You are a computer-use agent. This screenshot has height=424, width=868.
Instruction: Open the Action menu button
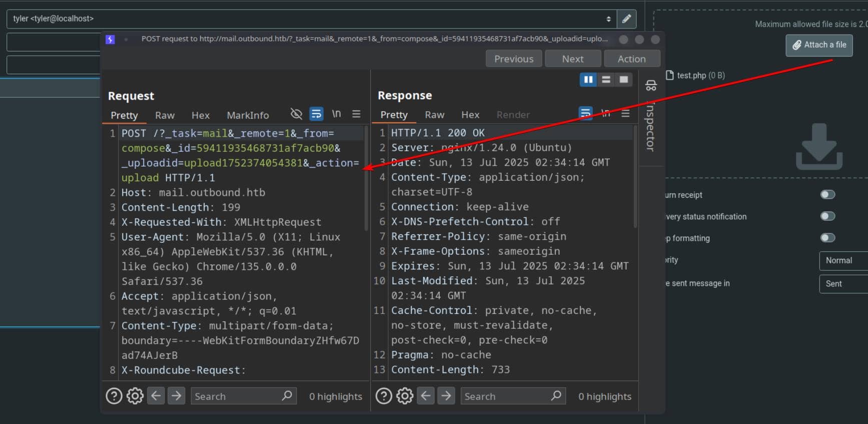[632, 59]
